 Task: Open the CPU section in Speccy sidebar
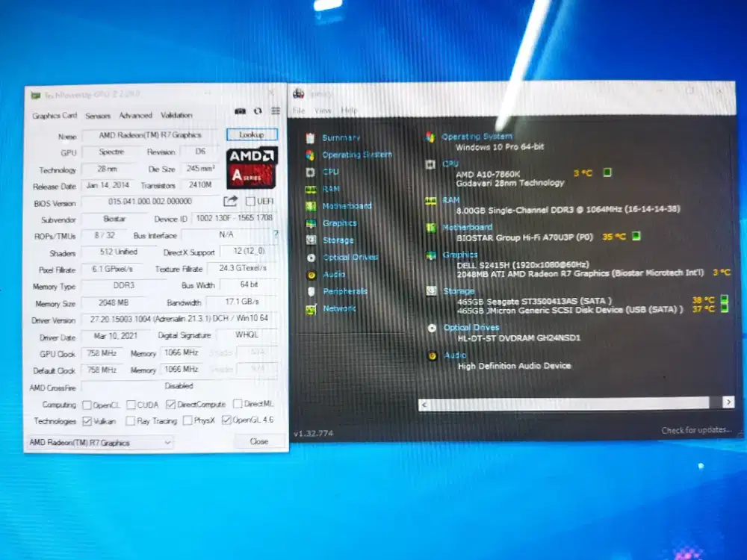coord(330,172)
